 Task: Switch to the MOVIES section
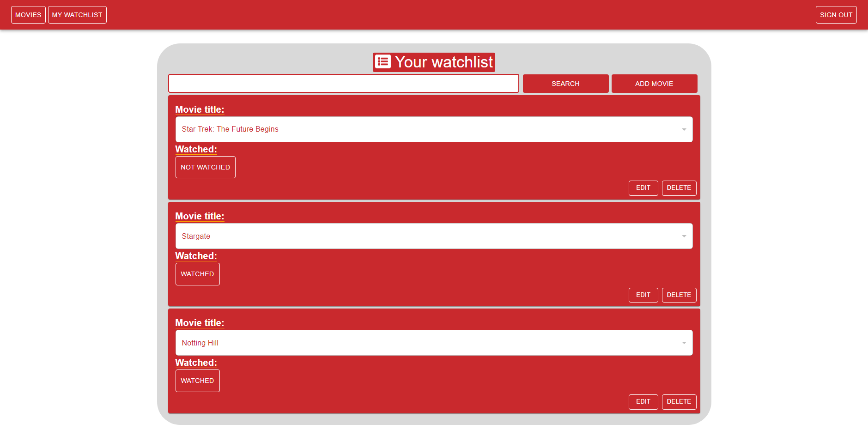(x=28, y=14)
